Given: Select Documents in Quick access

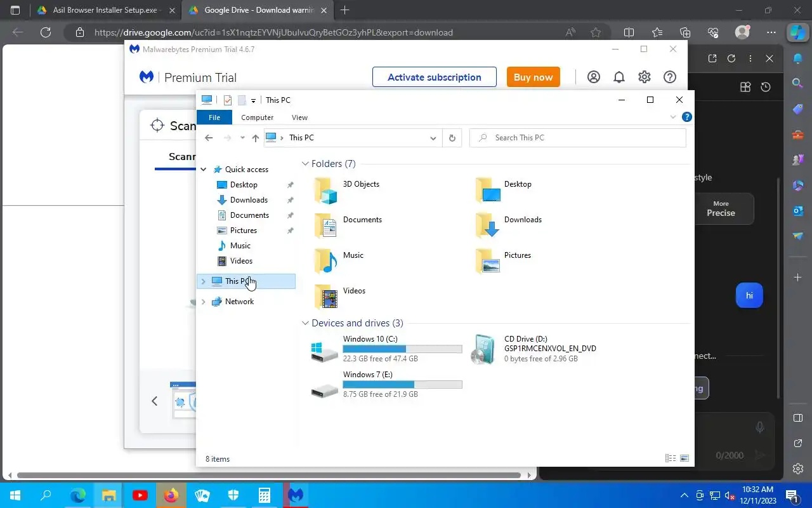Looking at the screenshot, I should [249, 215].
